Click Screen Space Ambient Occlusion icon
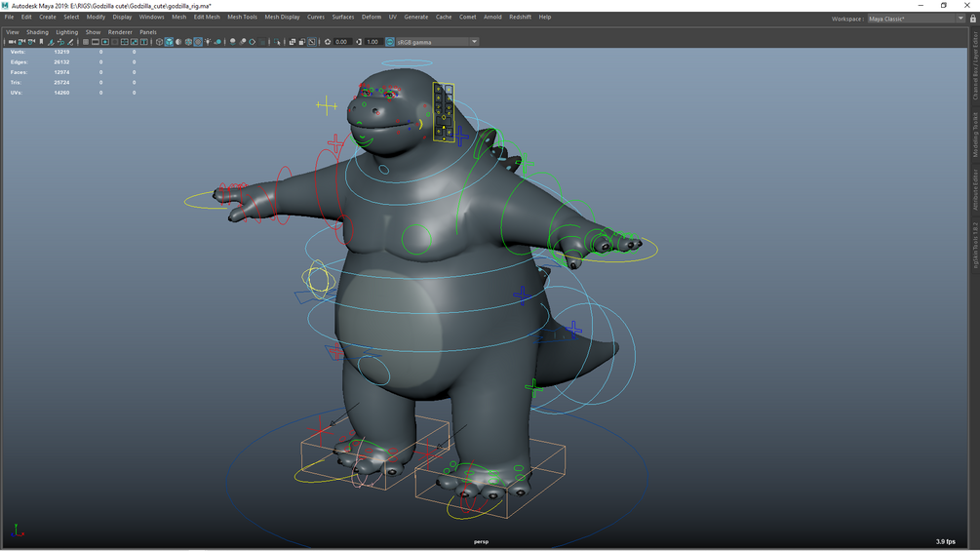The image size is (980, 551). [232, 42]
